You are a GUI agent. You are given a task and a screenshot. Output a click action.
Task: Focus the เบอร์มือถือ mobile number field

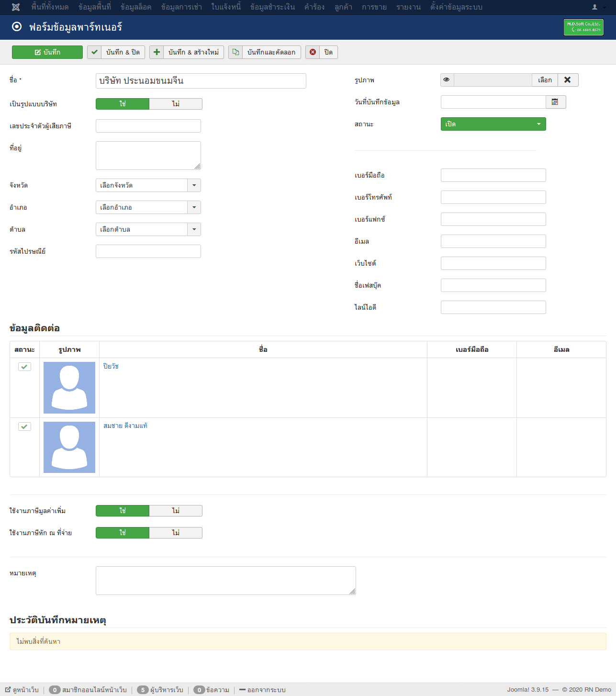pos(493,175)
